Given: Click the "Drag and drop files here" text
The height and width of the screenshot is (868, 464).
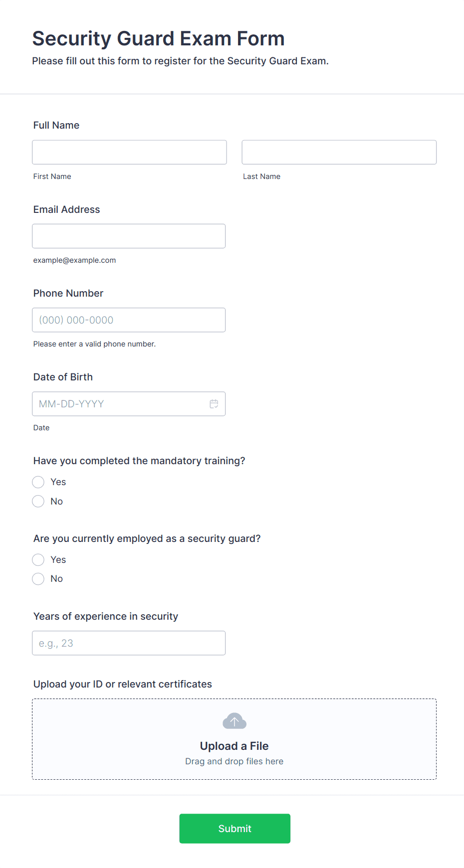Looking at the screenshot, I should tap(234, 761).
